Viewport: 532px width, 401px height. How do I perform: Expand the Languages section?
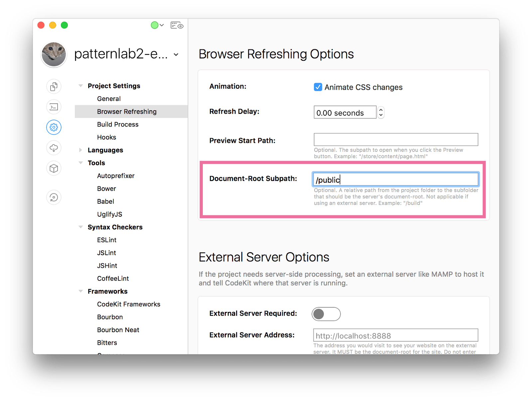tap(81, 150)
